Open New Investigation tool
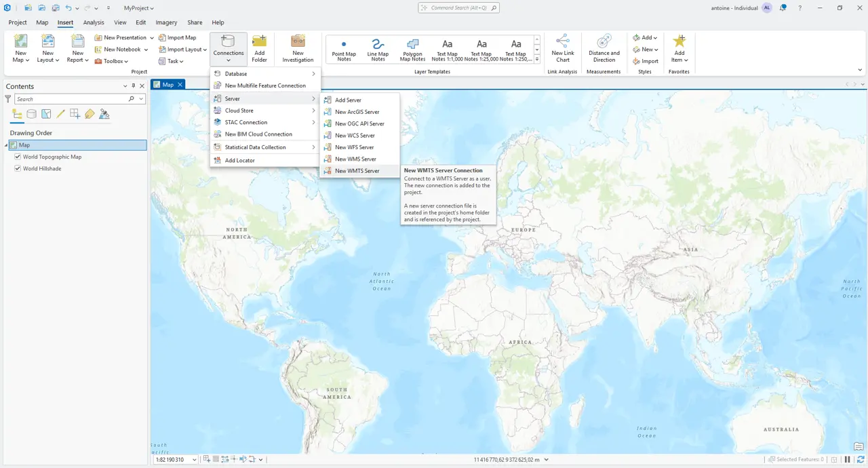The height and width of the screenshot is (468, 868). pos(298,42)
